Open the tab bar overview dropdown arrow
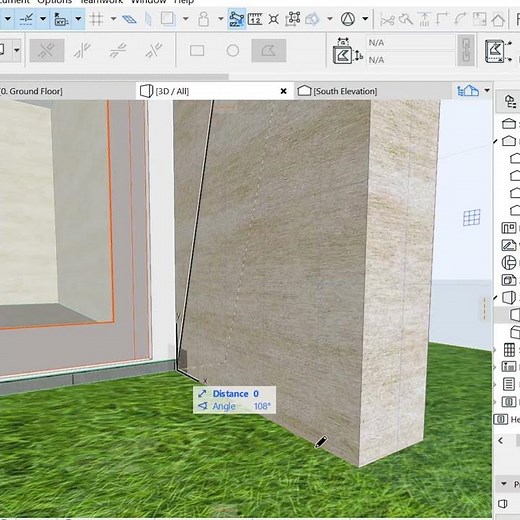Viewport: 520px width, 520px height. (x=487, y=90)
